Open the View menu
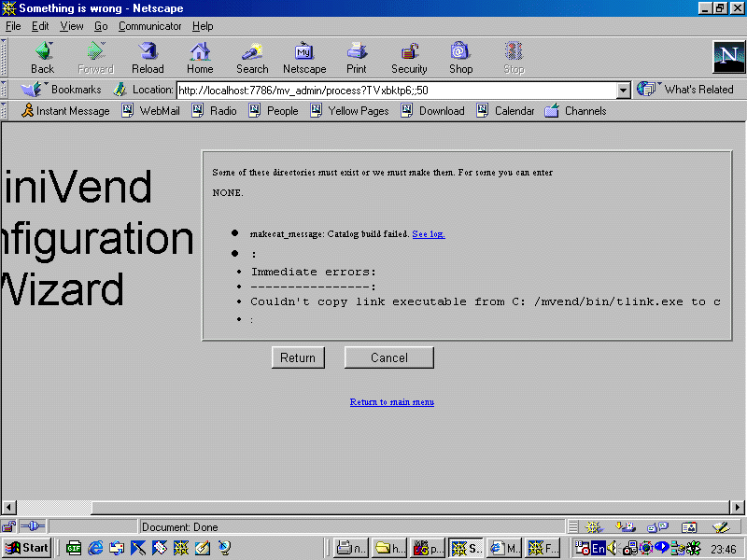This screenshot has height=560, width=747. [x=71, y=26]
